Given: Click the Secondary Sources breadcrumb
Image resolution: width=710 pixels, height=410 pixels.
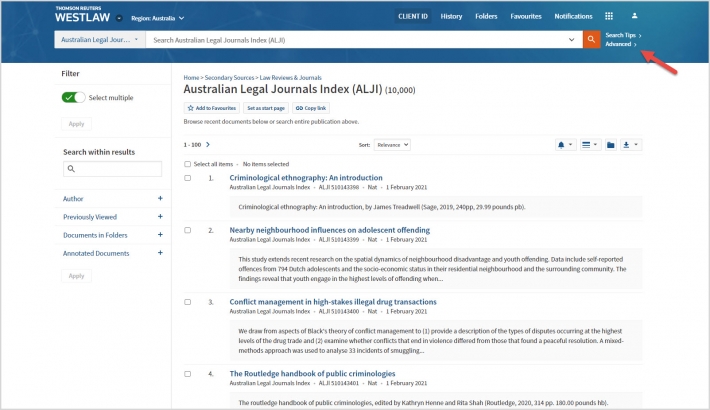Looking at the screenshot, I should [229, 78].
